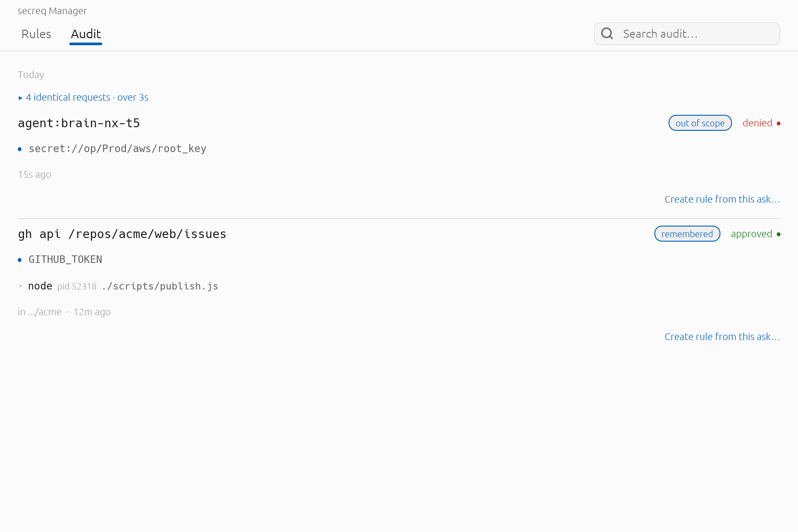Create rule from the agent:brain-nx-t5 ask

pos(722,199)
